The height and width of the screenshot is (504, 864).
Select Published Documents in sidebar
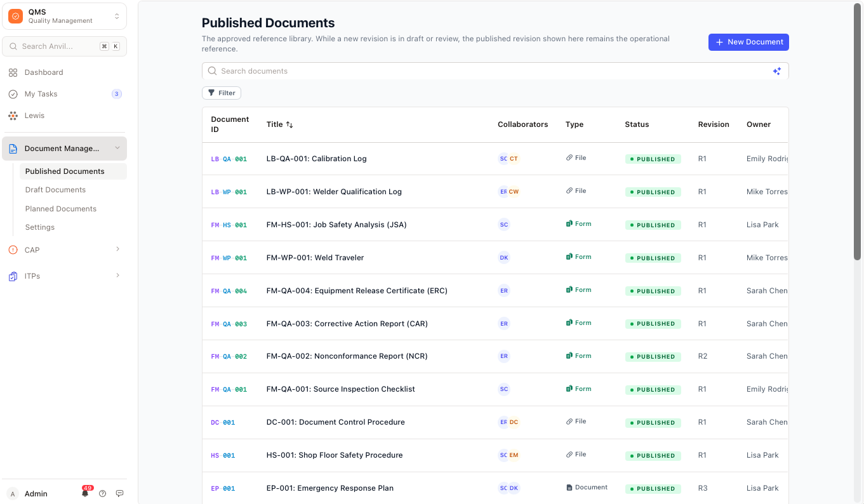click(73, 171)
